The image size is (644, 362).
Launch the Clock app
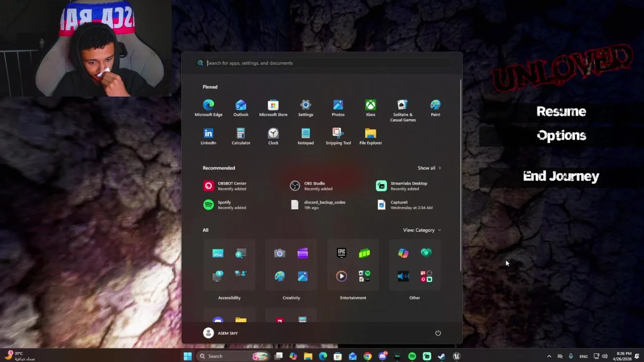click(273, 136)
